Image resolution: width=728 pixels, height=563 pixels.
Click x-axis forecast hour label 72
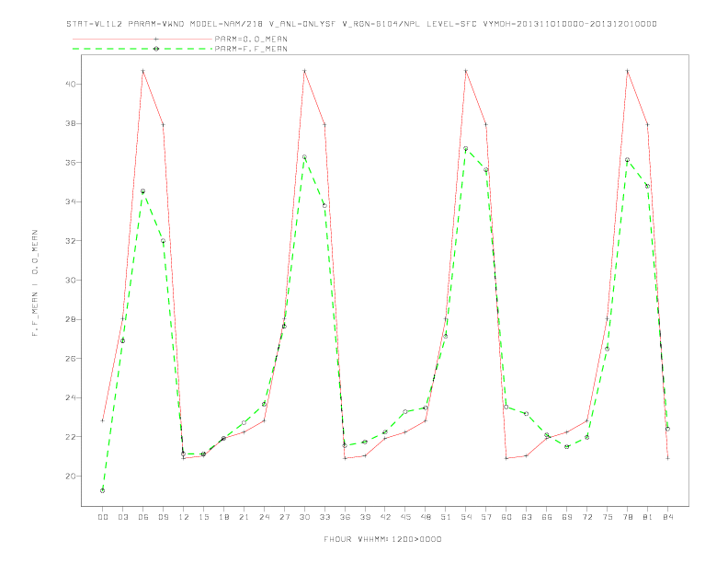(586, 517)
